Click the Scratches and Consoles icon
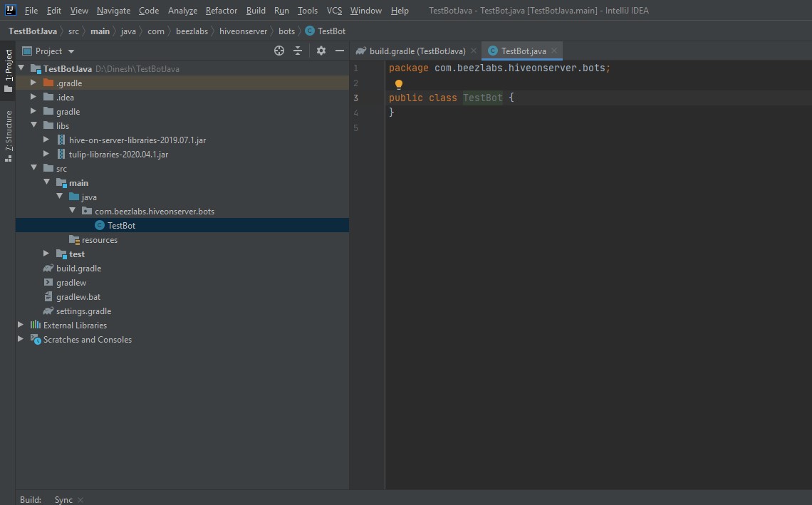This screenshot has width=812, height=505. coord(35,339)
